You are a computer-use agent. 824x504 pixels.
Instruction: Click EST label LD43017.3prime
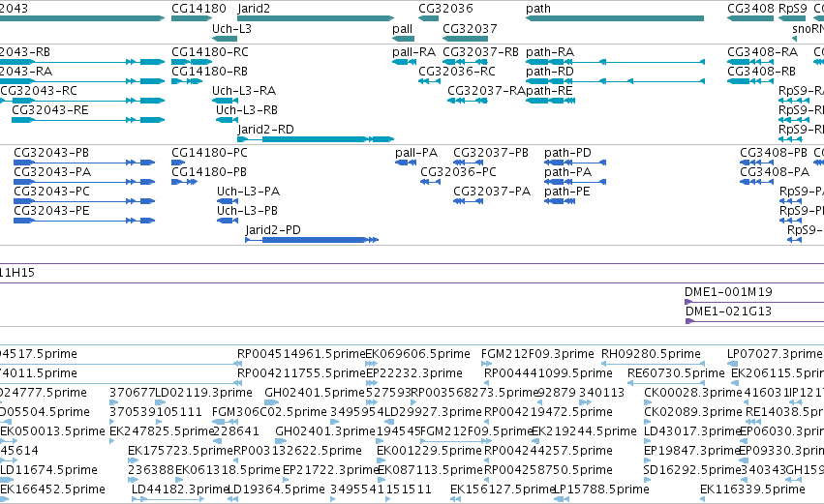[x=692, y=432]
